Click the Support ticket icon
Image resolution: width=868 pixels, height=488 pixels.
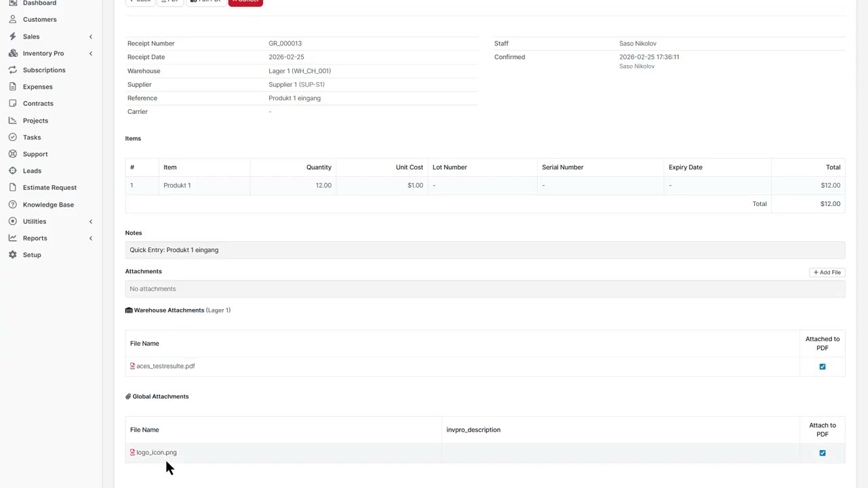(13, 154)
